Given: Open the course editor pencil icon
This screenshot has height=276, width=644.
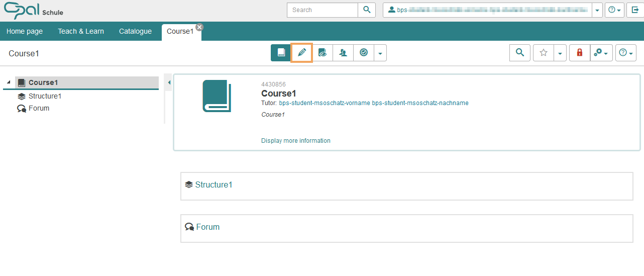Looking at the screenshot, I should (302, 53).
